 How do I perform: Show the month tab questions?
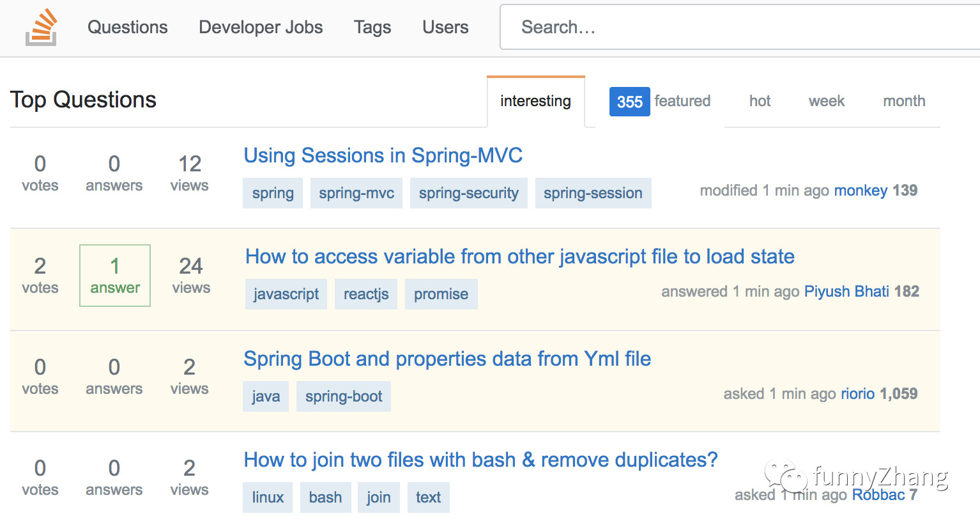(904, 101)
